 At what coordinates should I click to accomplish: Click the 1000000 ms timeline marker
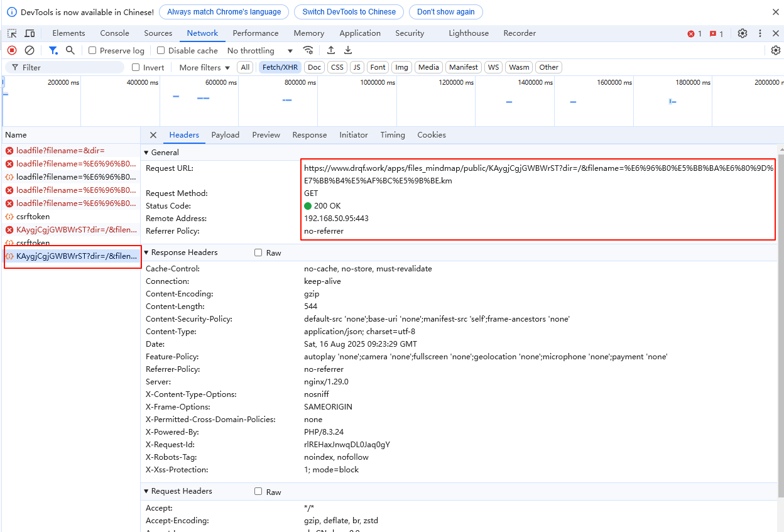coord(378,82)
